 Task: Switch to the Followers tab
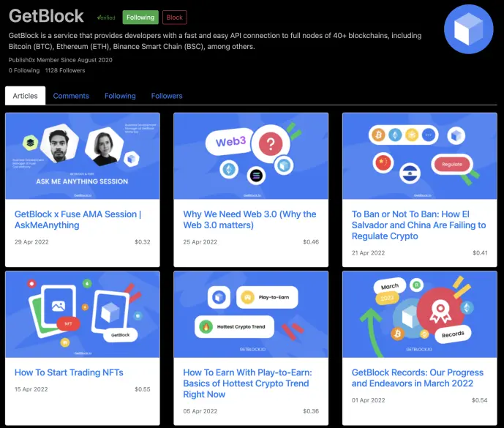pos(167,96)
